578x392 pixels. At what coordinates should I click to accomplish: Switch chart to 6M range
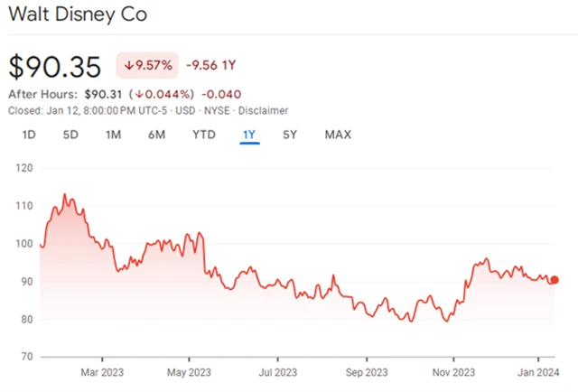pos(156,135)
